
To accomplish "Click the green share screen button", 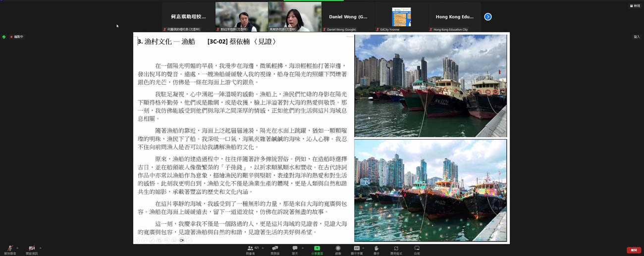I will [x=317, y=249].
